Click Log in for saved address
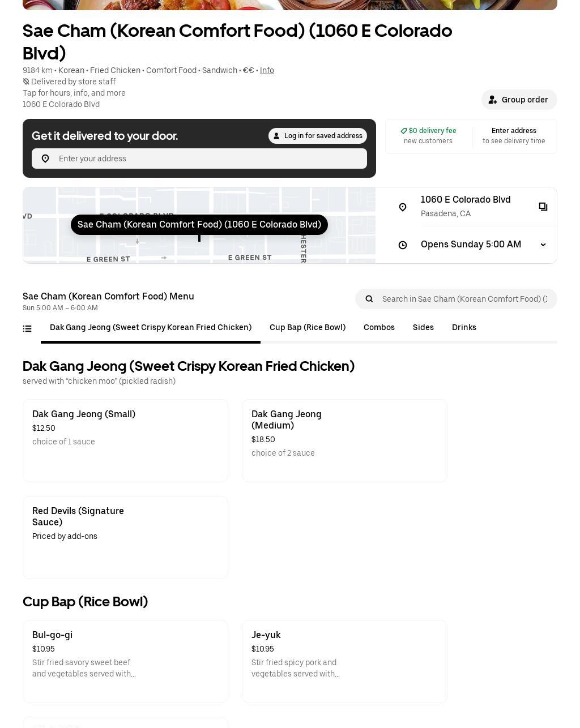Viewport: 580px width, 728px height. (318, 136)
